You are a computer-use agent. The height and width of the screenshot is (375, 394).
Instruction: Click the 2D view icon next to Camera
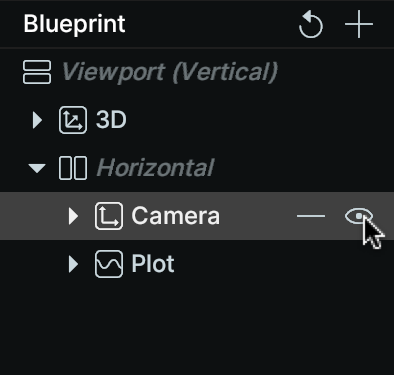(x=109, y=216)
